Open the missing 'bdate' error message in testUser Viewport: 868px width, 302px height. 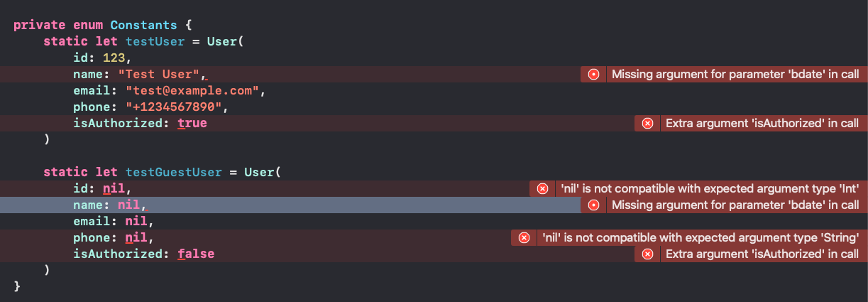(735, 75)
